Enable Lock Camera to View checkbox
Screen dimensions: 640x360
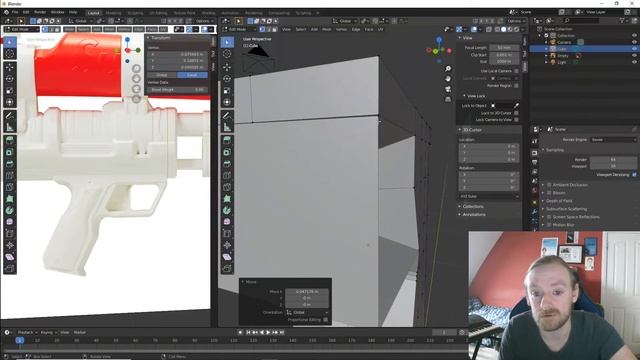tap(516, 120)
